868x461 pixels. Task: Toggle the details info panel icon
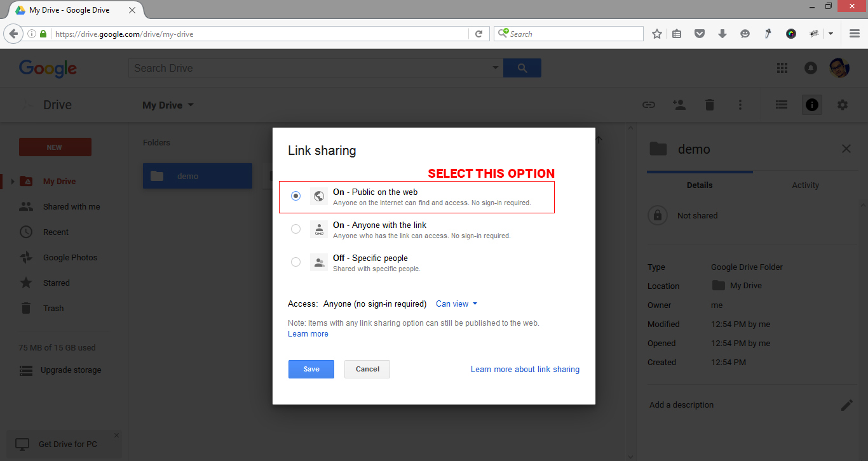pos(811,104)
